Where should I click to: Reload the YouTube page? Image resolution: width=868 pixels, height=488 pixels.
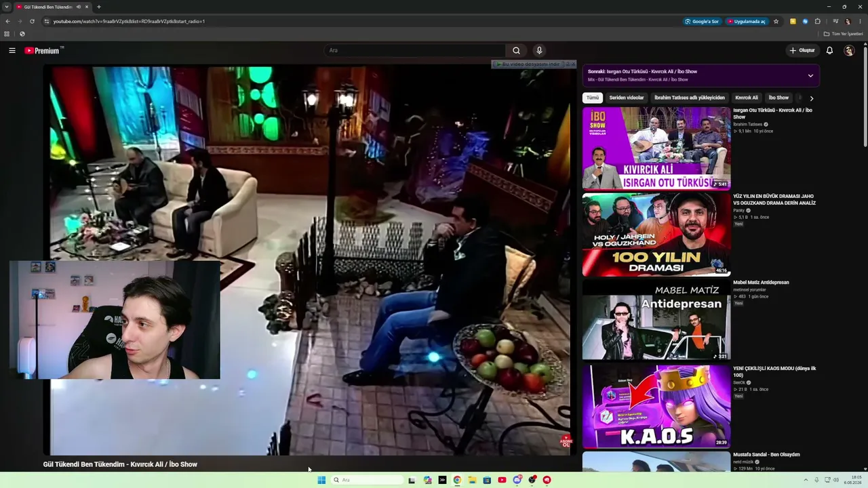click(x=32, y=21)
